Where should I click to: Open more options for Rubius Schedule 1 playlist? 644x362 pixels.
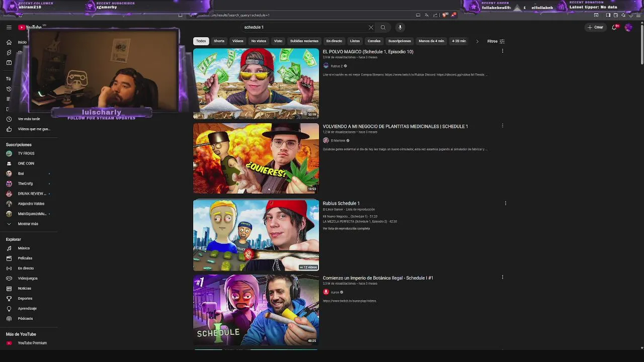tap(505, 203)
